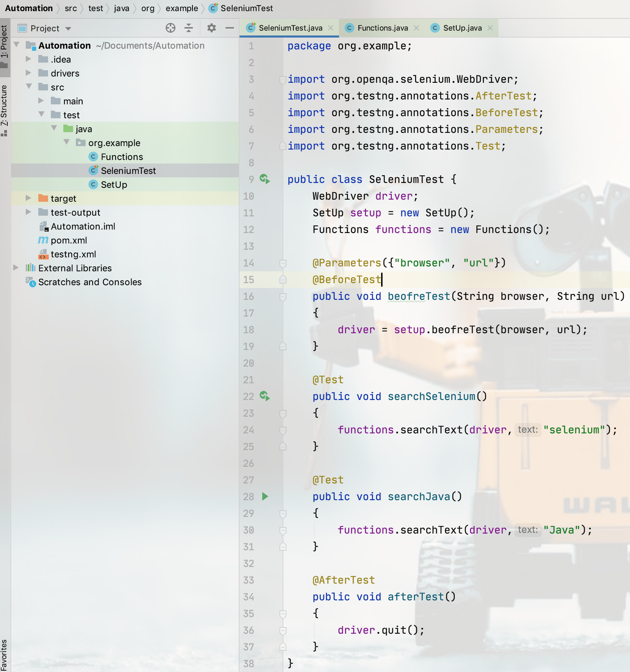The width and height of the screenshot is (630, 672).
Task: Open Project panel settings gear
Action: [211, 28]
